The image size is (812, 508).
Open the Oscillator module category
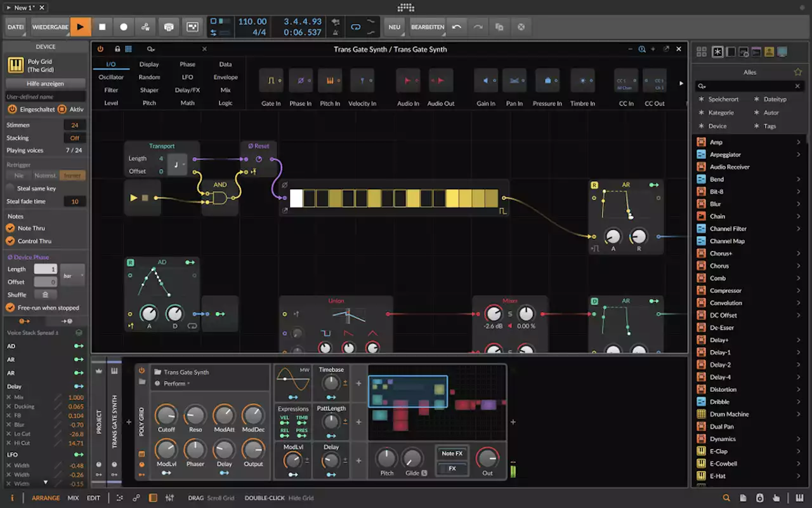click(x=111, y=77)
